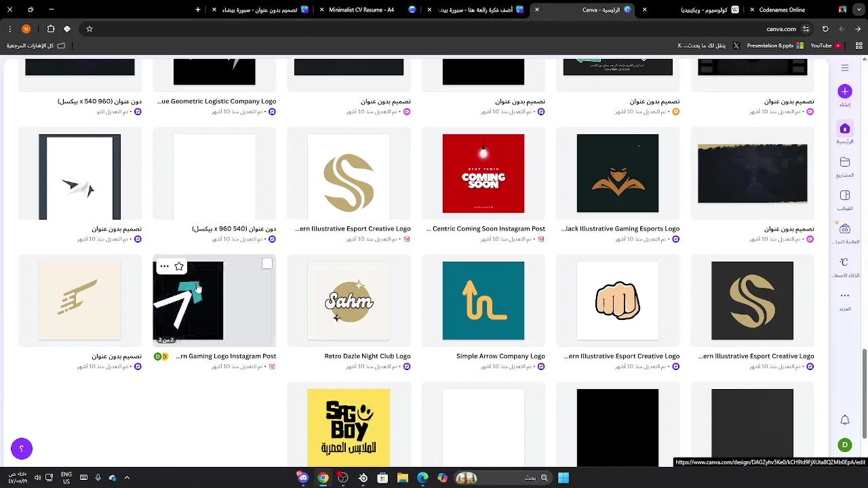Open the Canva sidebar hamburger menu

845,68
